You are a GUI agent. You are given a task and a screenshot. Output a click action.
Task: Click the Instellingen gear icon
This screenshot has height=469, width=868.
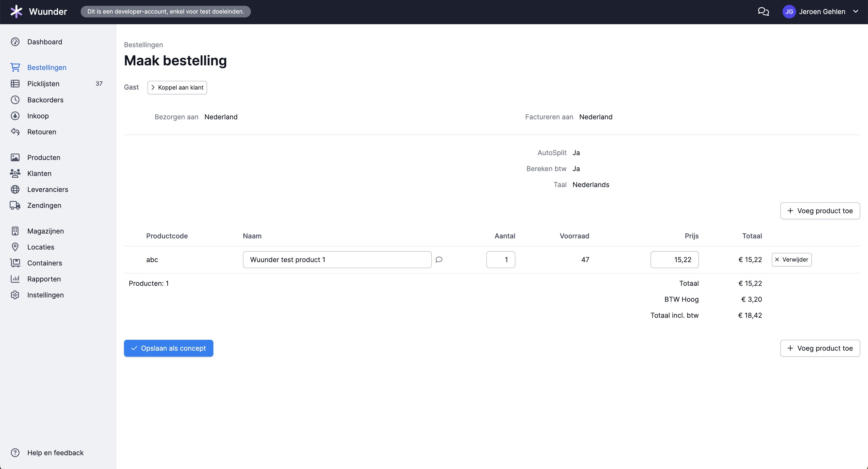15,295
